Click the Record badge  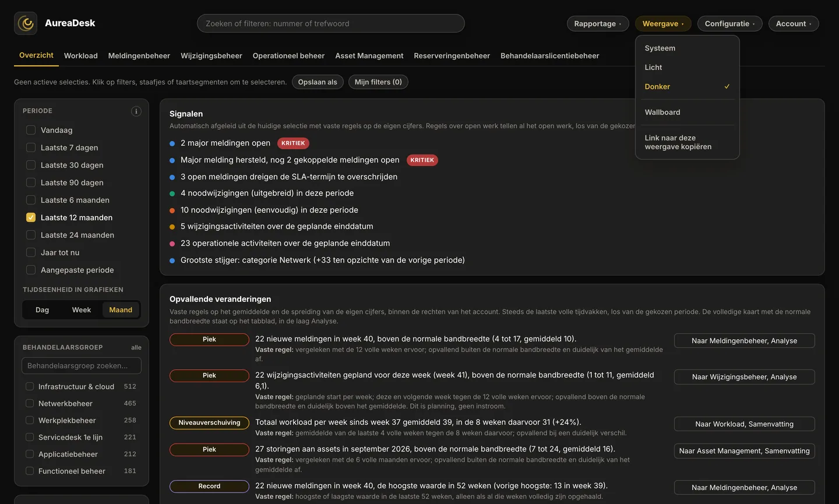(209, 486)
